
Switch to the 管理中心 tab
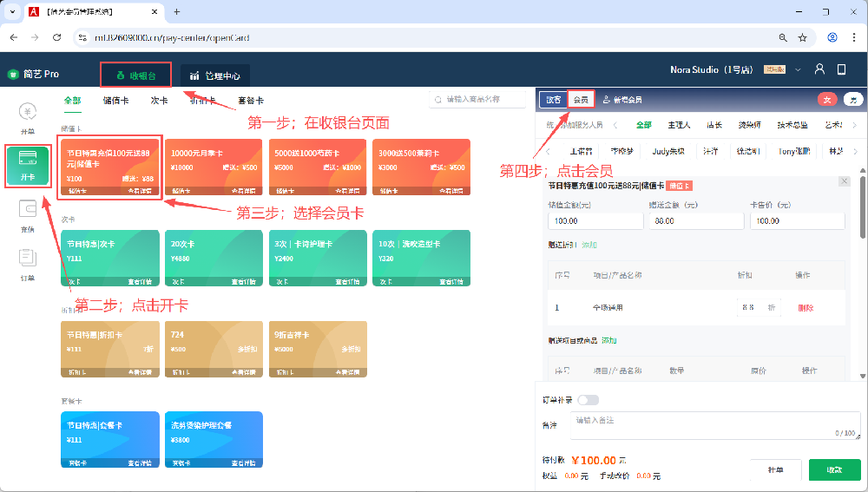[215, 75]
